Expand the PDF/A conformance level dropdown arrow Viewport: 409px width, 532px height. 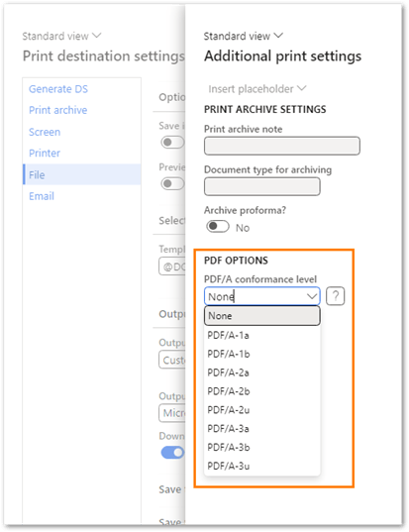[312, 296]
